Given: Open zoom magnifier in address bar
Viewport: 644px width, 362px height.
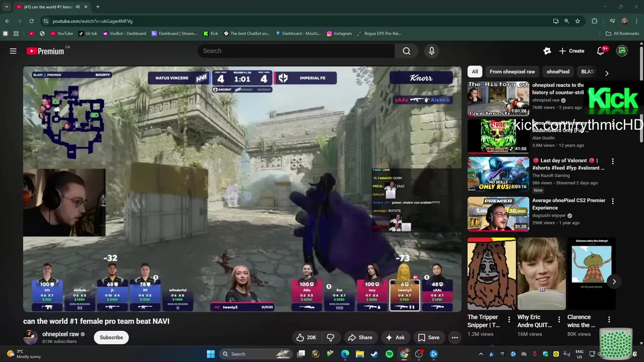Looking at the screenshot, I should [x=567, y=21].
